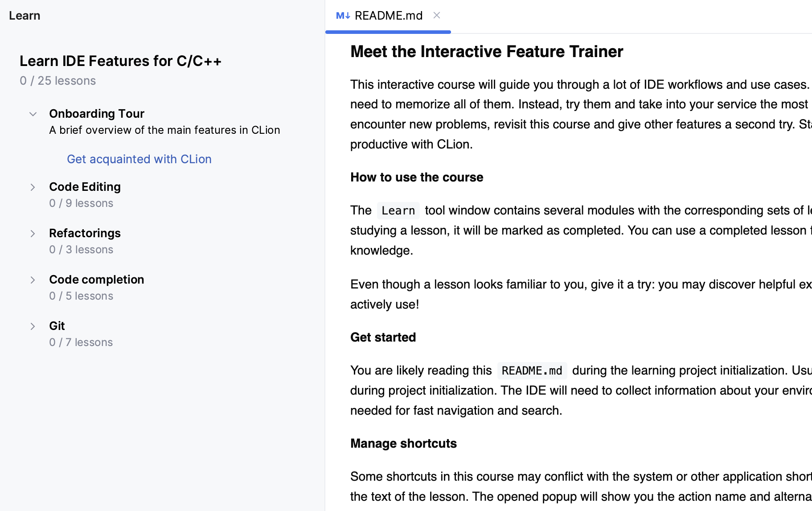
Task: Click the Manage shortcuts heading
Action: click(403, 443)
